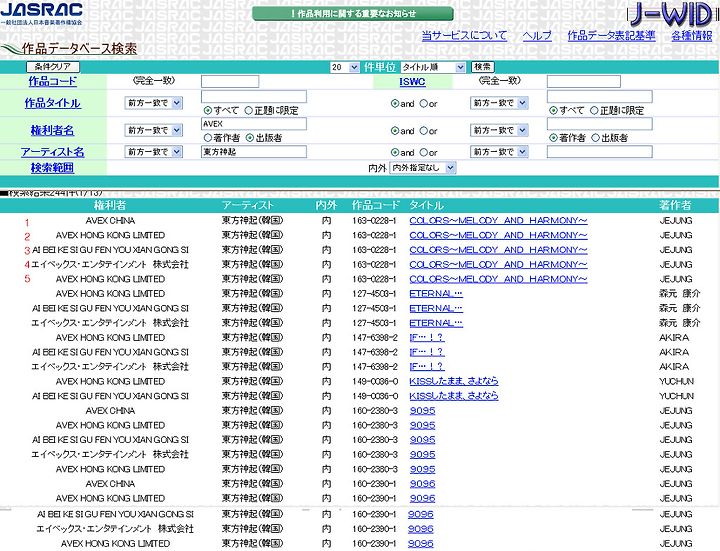Click the ISWC label link
The image size is (720, 551).
tap(412, 82)
